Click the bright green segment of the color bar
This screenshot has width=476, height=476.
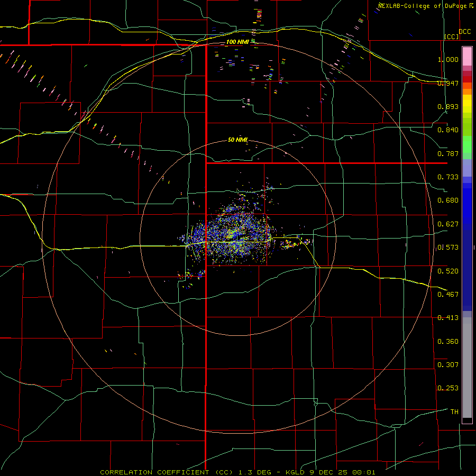point(467,145)
